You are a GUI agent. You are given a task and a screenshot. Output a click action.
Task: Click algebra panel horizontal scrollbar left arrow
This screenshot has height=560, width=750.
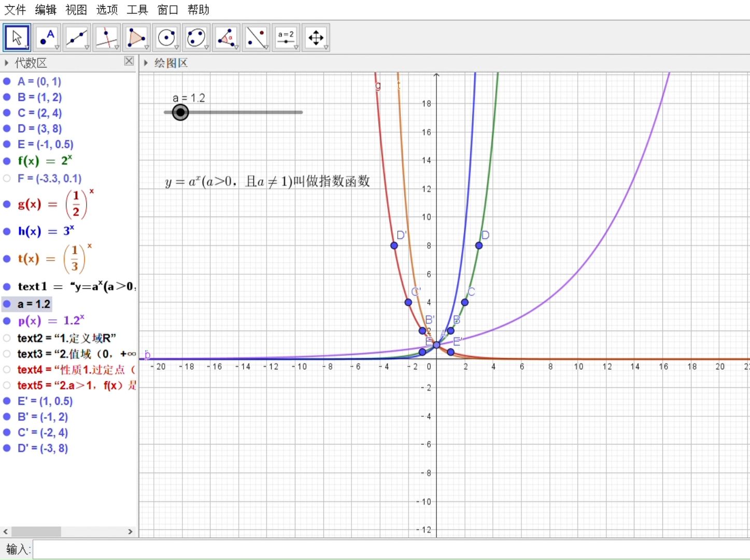click(x=6, y=531)
